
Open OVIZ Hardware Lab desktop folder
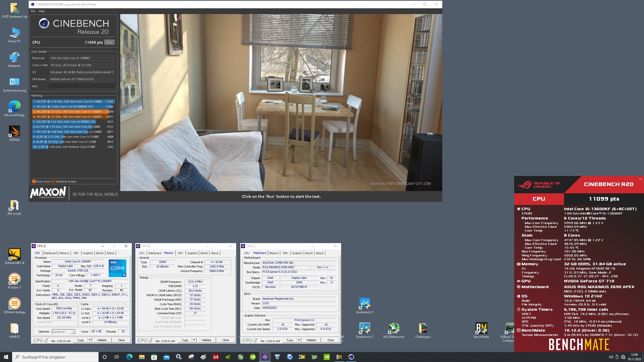[x=14, y=11]
